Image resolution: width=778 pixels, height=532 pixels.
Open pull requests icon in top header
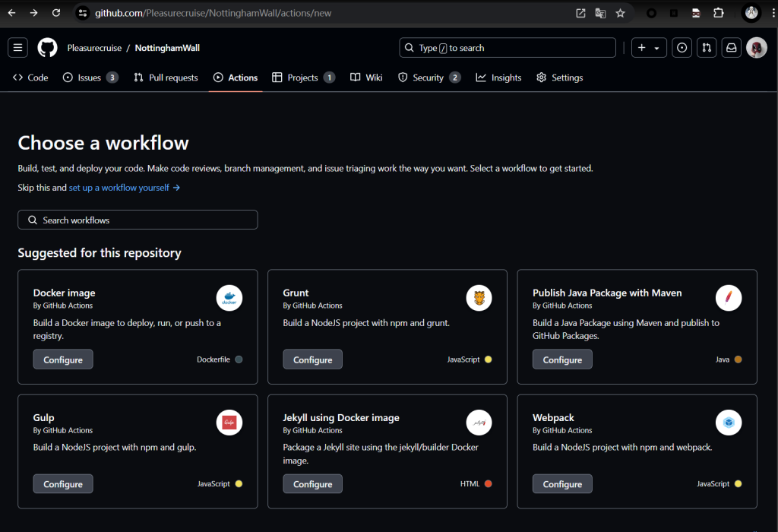click(707, 48)
